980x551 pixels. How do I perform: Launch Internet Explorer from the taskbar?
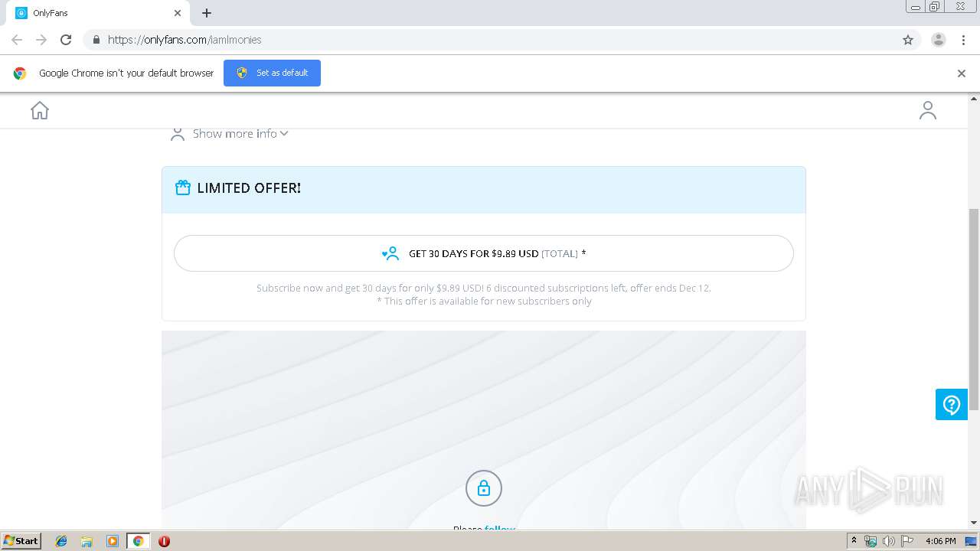pyautogui.click(x=61, y=541)
